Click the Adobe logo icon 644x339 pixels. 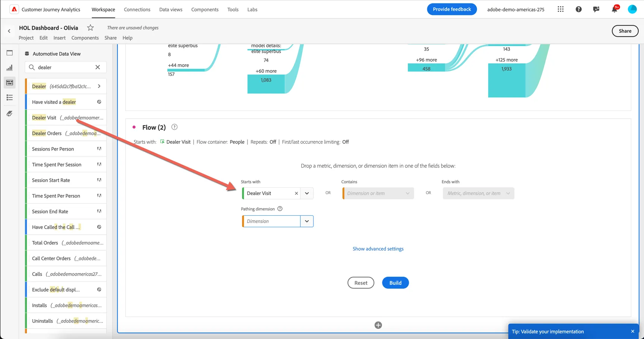[14, 9]
